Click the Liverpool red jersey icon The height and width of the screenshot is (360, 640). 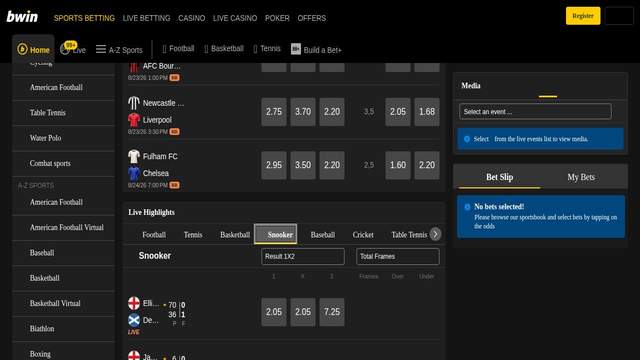[x=133, y=120]
